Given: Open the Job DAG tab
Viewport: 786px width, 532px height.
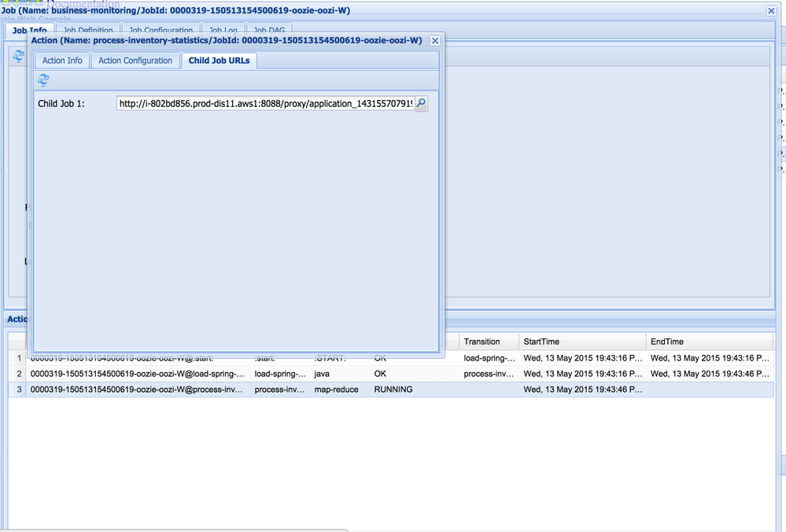Looking at the screenshot, I should pyautogui.click(x=269, y=29).
